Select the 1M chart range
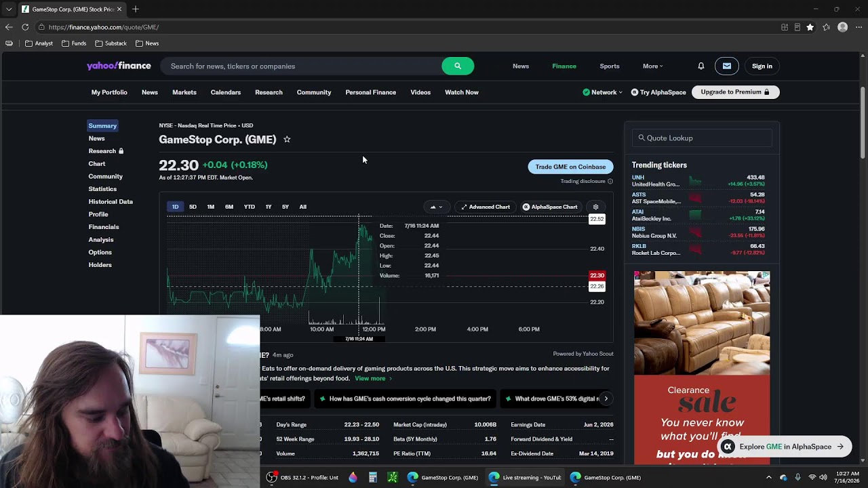The image size is (868, 488). pyautogui.click(x=211, y=207)
